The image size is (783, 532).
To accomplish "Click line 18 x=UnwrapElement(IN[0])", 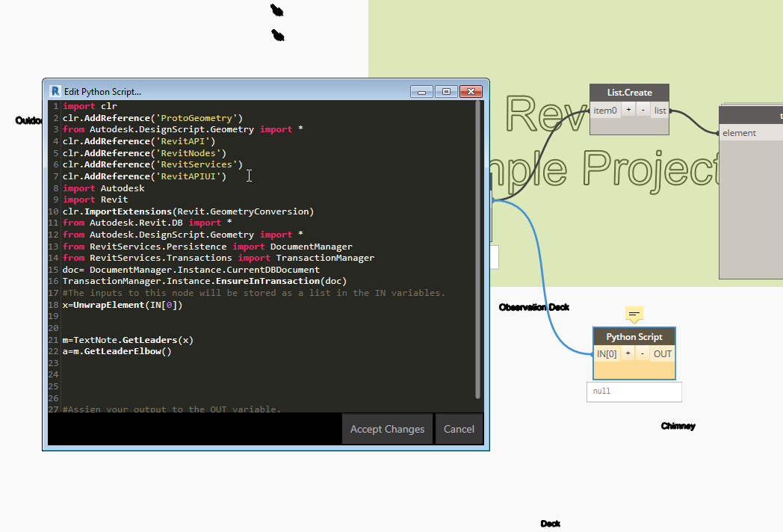I will (123, 305).
